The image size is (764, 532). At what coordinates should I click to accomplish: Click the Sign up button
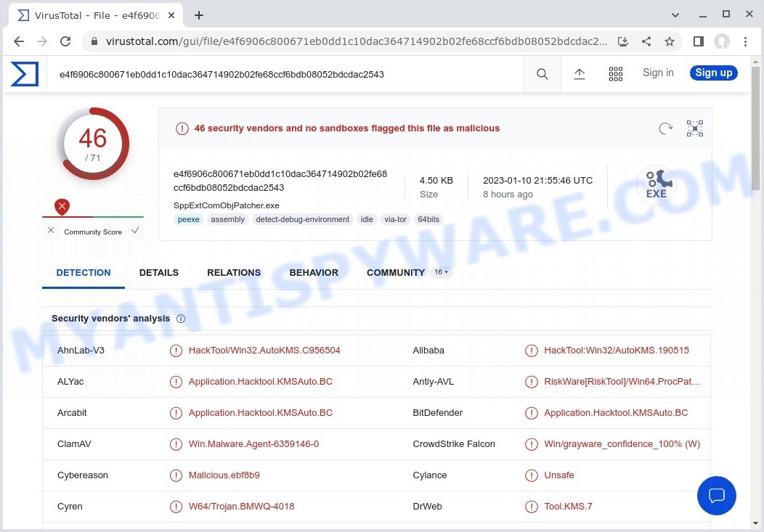click(713, 73)
